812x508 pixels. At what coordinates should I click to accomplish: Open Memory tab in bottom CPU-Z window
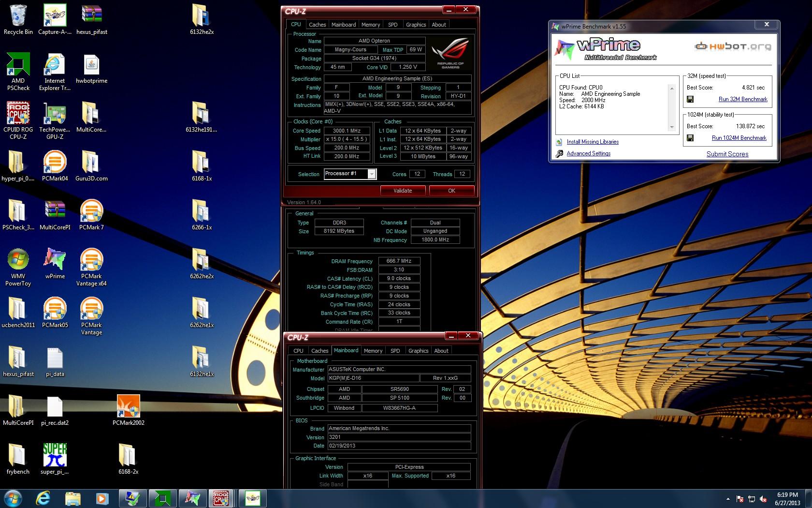pyautogui.click(x=373, y=351)
